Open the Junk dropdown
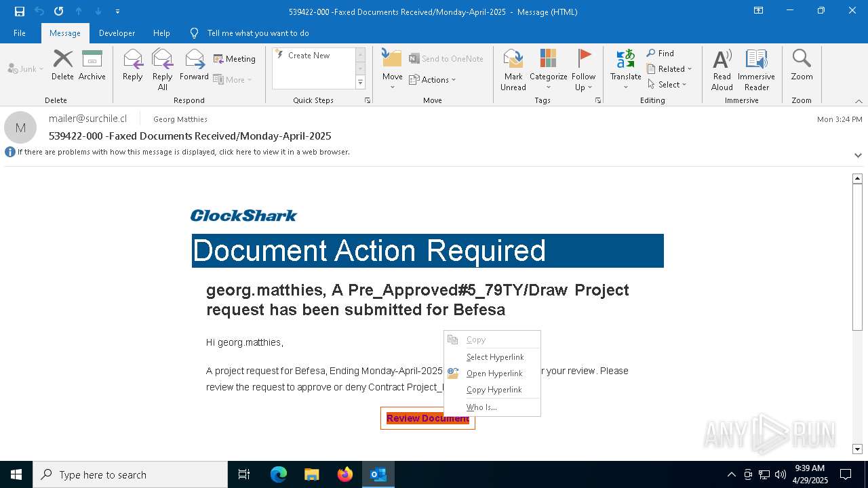The width and height of the screenshot is (868, 488). (26, 68)
